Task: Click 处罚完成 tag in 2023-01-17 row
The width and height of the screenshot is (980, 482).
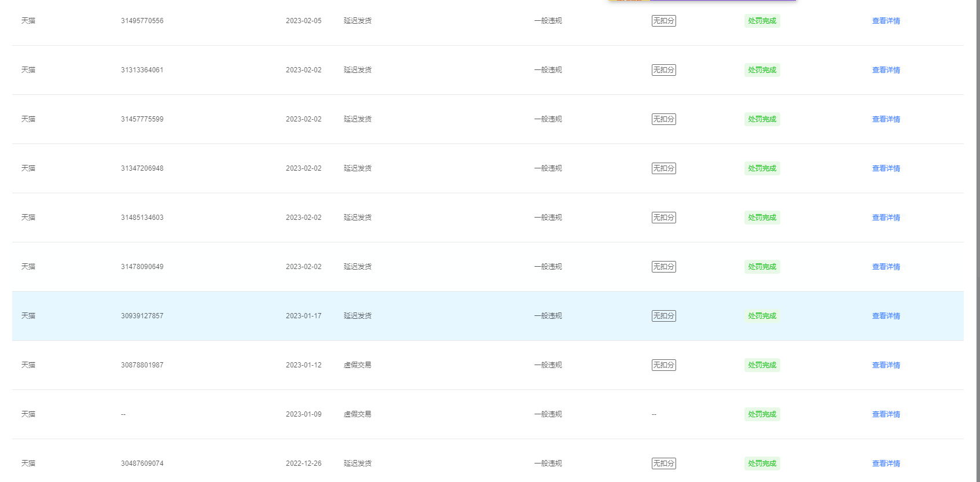Action: pos(762,316)
